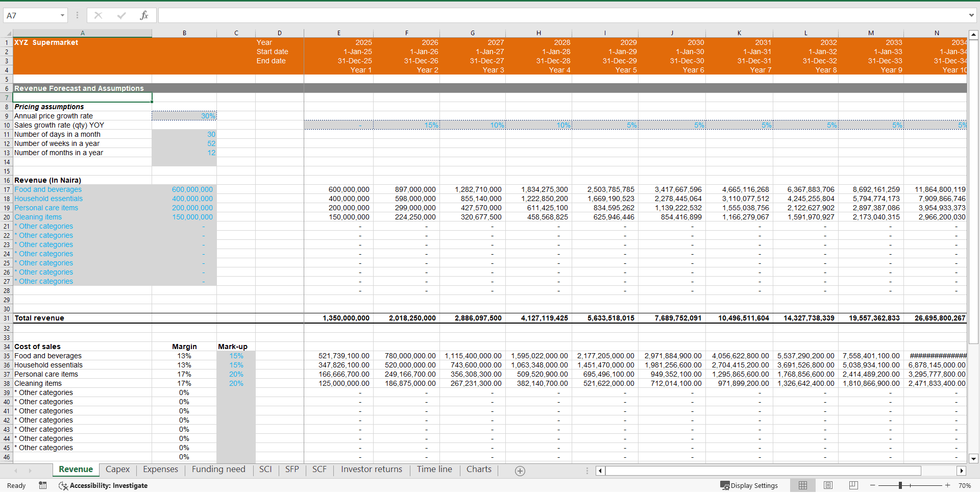This screenshot has height=493, width=980.
Task: Open Accessibility: Investigate checker
Action: pos(104,486)
